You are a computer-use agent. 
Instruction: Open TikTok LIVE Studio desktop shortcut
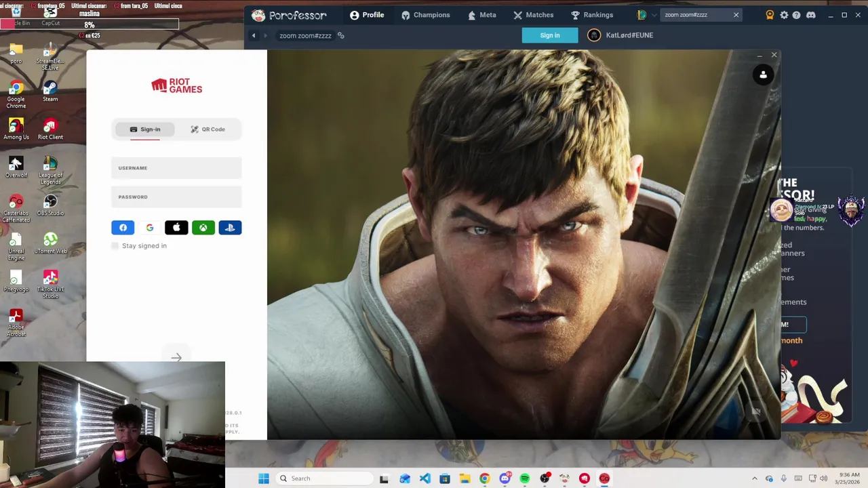point(50,283)
